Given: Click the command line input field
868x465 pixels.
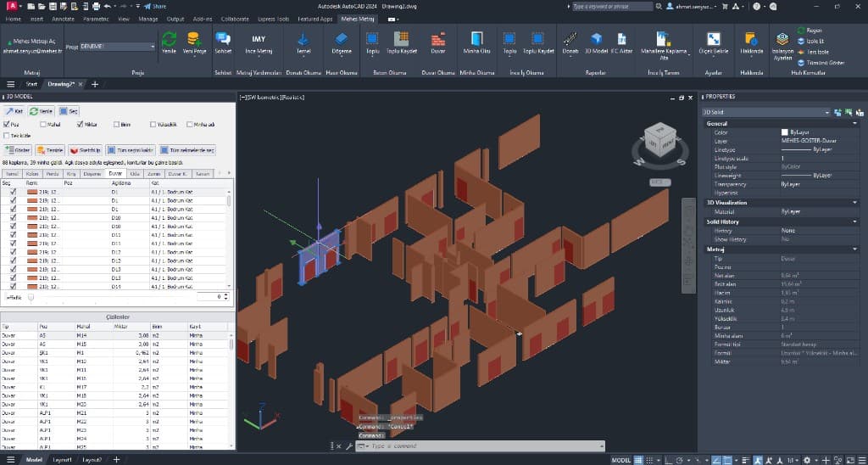Looking at the screenshot, I should pos(483,446).
